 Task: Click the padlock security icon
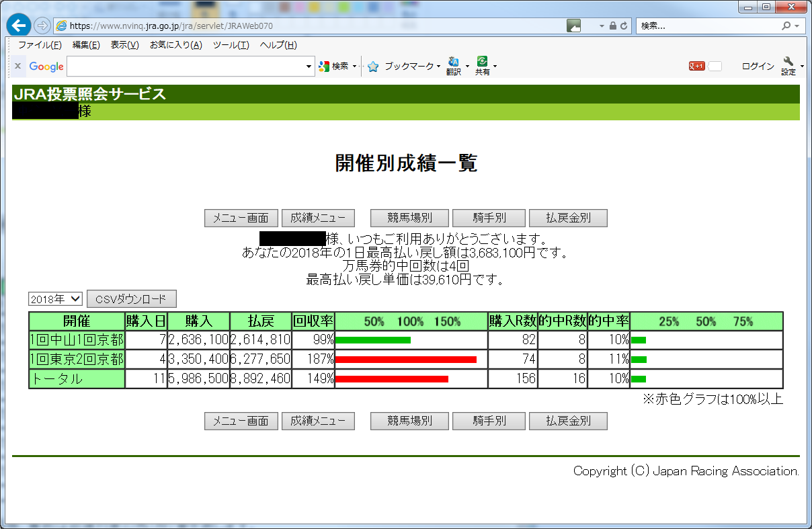tap(613, 26)
